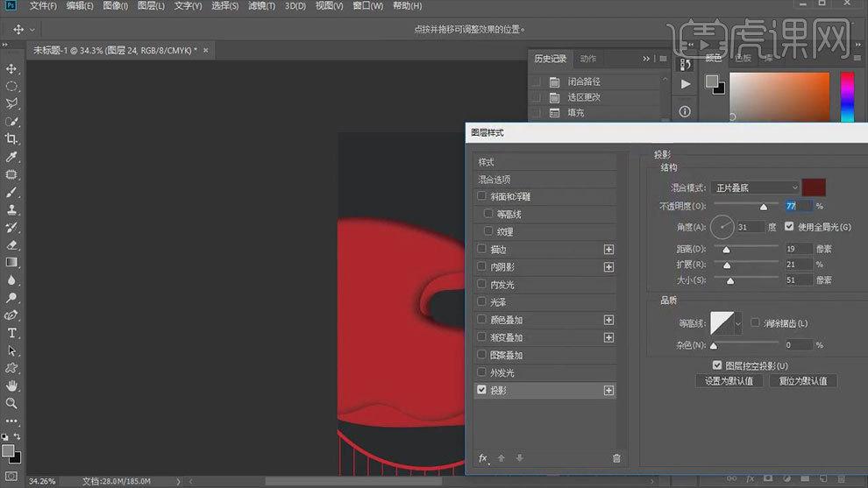868x488 pixels.
Task: Toggle 使用全局光 checkbox
Action: (789, 226)
